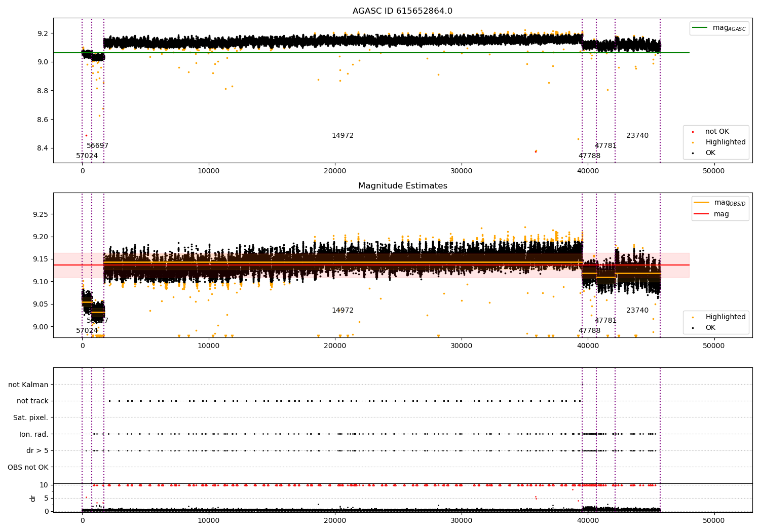760x532 pixels.
Task: Click the 9.2 tick on top plot
Action: [x=44, y=33]
